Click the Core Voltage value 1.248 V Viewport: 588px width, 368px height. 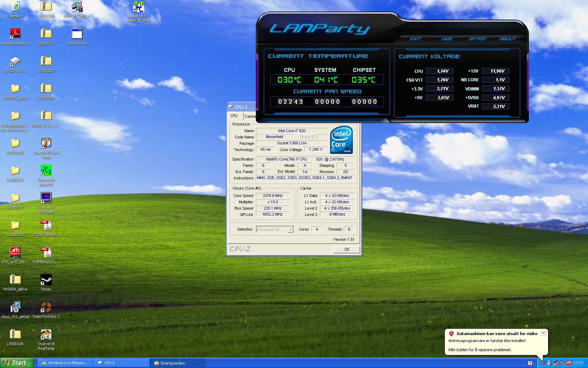point(316,150)
